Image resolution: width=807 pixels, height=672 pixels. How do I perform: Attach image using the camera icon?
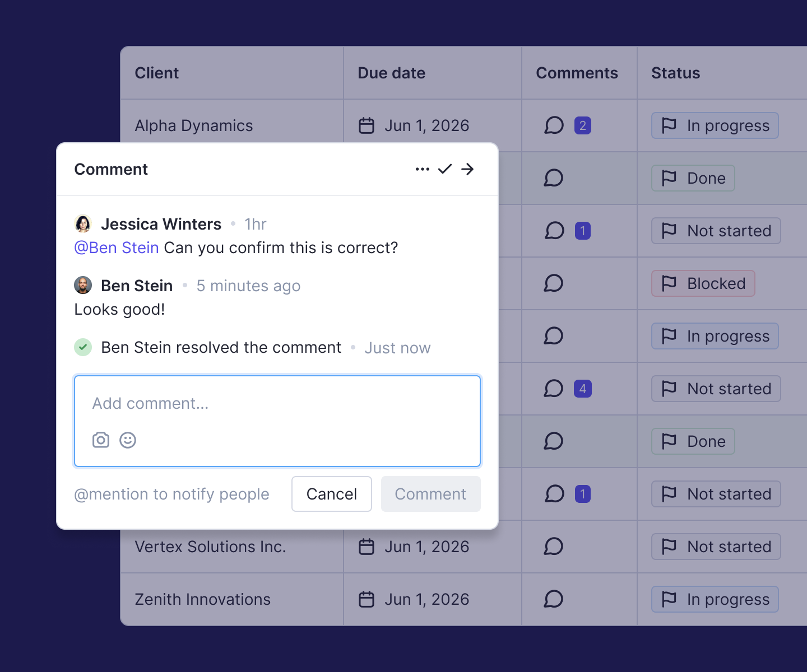pyautogui.click(x=101, y=440)
